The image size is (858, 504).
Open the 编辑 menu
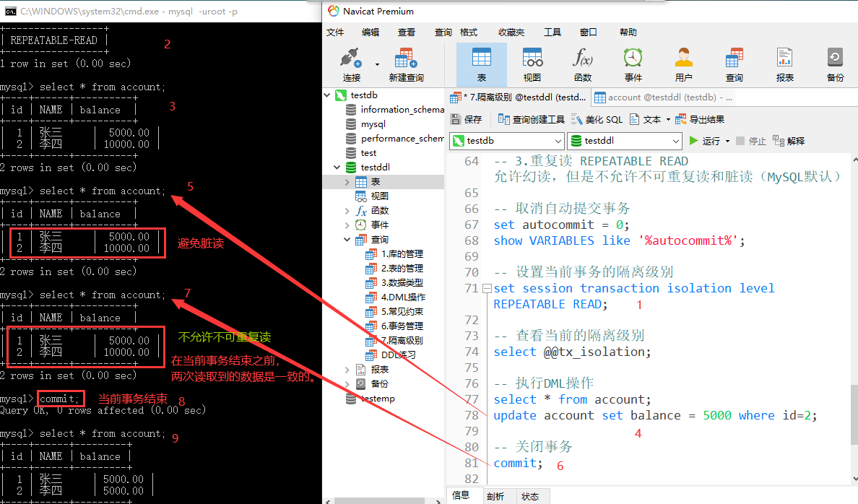point(370,32)
